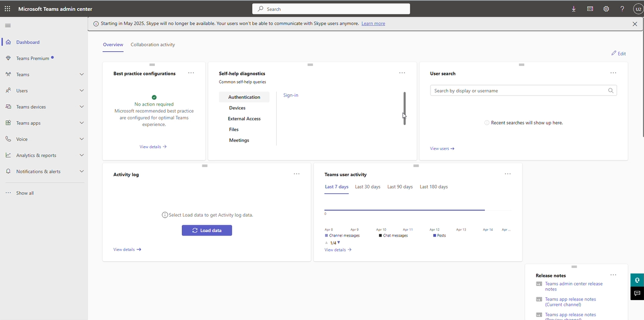The image size is (644, 320).
Task: Open View details in Teams user activity
Action: click(x=338, y=249)
